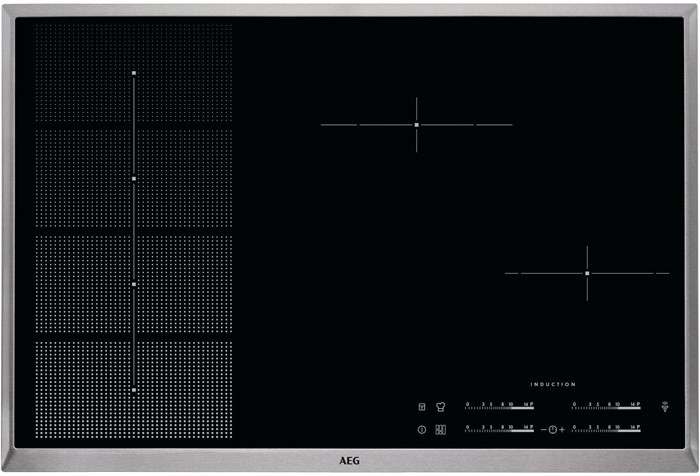Tap the chef hat function icon
The width and height of the screenshot is (700, 476).
(441, 407)
